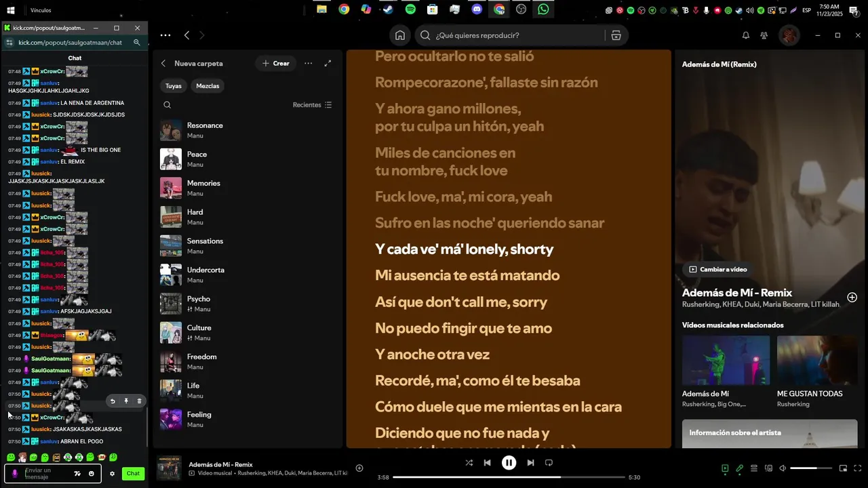The image size is (868, 488).
Task: Click Kick chat identity badge in input
Action: coord(15,474)
